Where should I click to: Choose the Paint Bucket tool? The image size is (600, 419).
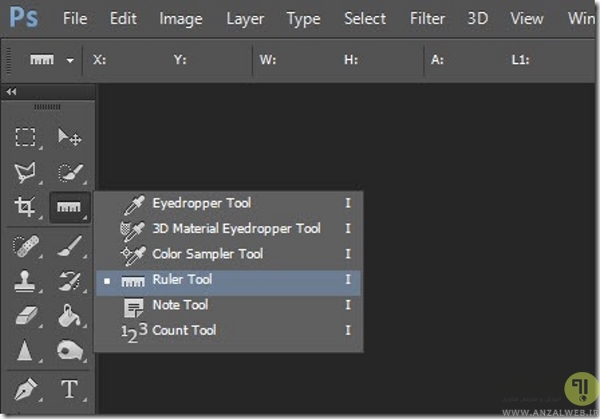tap(70, 315)
